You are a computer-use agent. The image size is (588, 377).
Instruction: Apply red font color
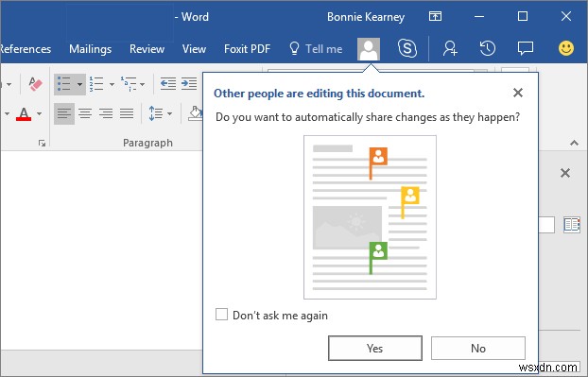[x=24, y=113]
